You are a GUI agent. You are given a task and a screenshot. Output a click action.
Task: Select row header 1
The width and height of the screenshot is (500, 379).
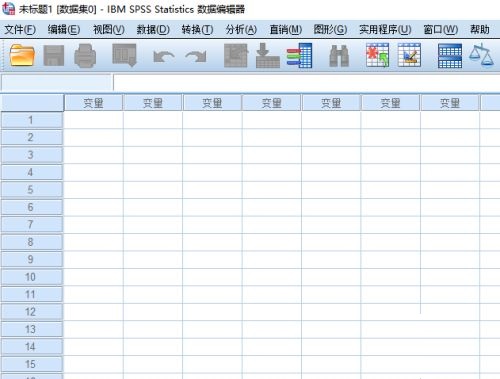32,120
